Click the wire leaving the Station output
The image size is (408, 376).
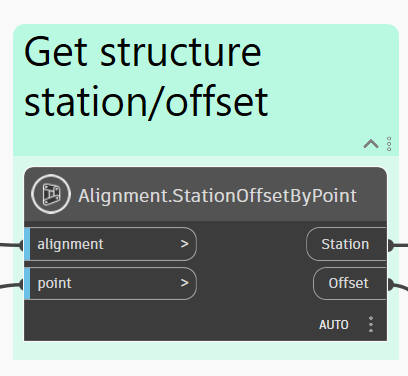(400, 246)
